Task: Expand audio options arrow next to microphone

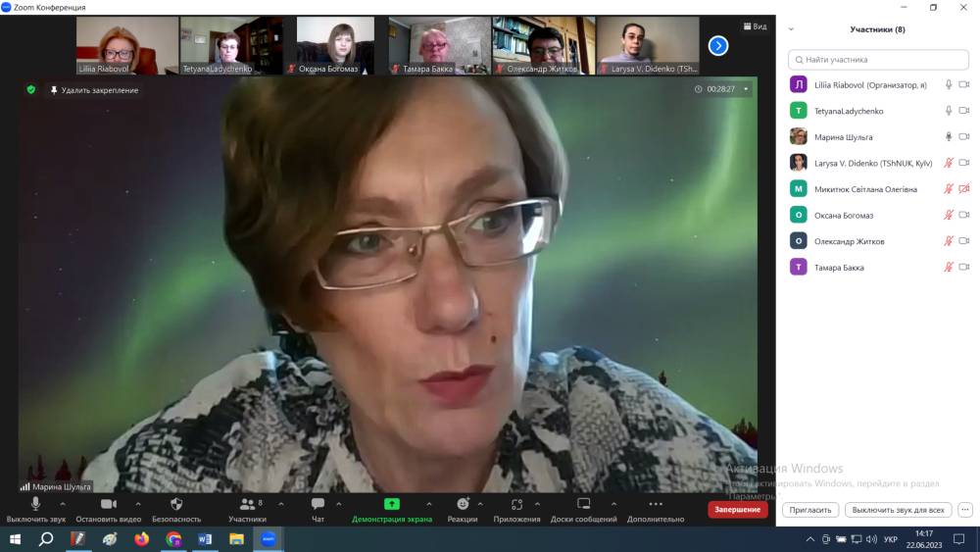Action: pyautogui.click(x=63, y=504)
